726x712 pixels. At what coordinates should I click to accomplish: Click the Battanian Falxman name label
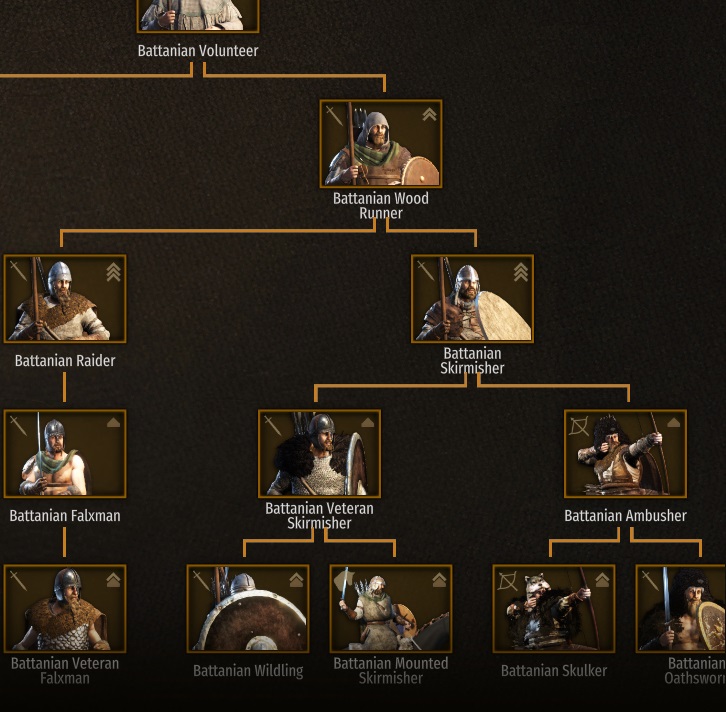(65, 516)
